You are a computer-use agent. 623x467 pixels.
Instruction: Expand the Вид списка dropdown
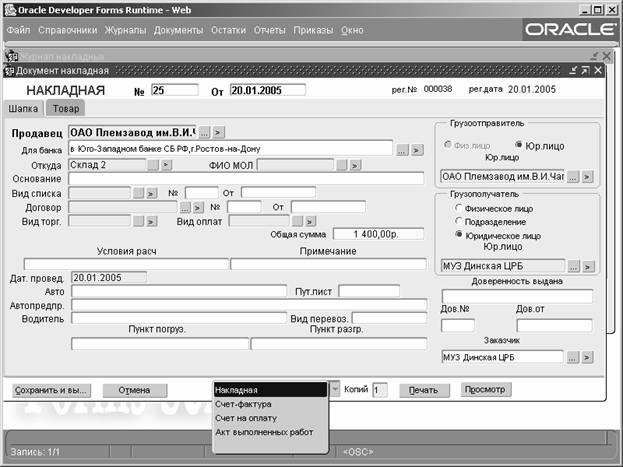tap(137, 192)
